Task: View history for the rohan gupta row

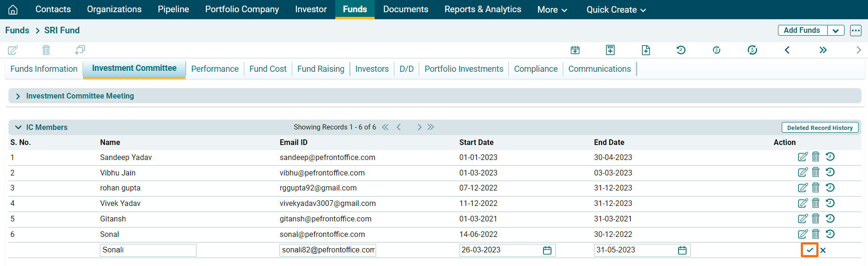Action: (830, 188)
